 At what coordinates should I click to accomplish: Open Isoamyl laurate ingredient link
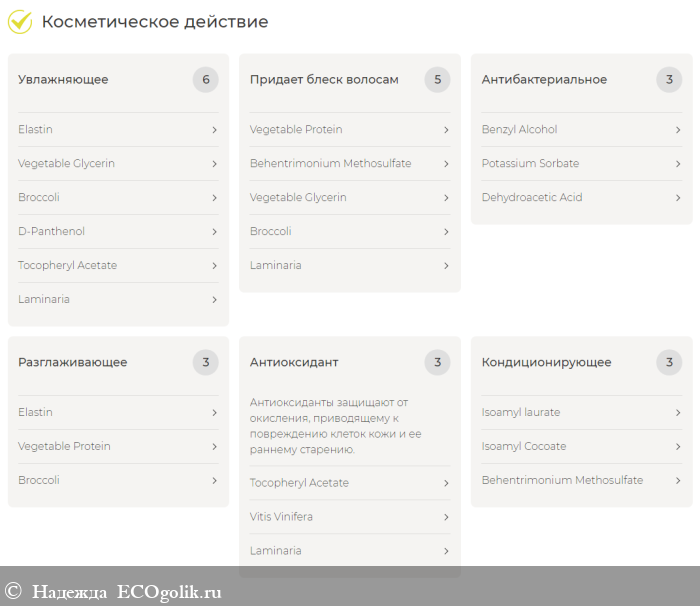(x=520, y=412)
